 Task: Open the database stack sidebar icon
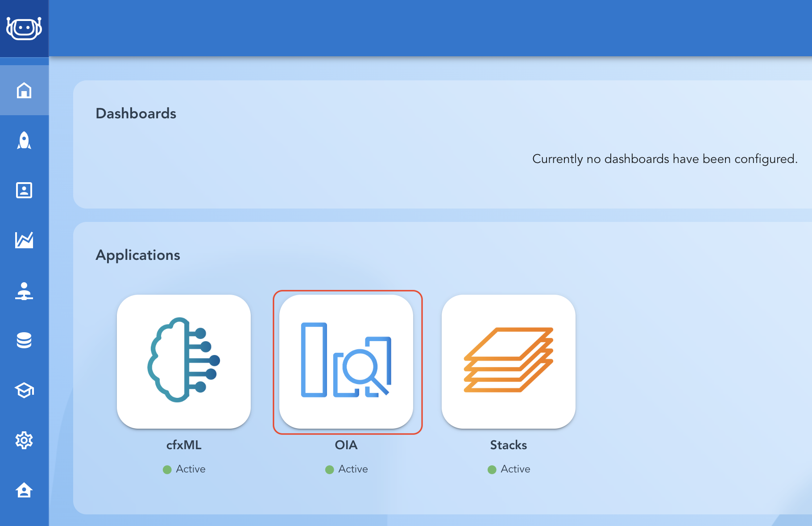click(x=24, y=340)
